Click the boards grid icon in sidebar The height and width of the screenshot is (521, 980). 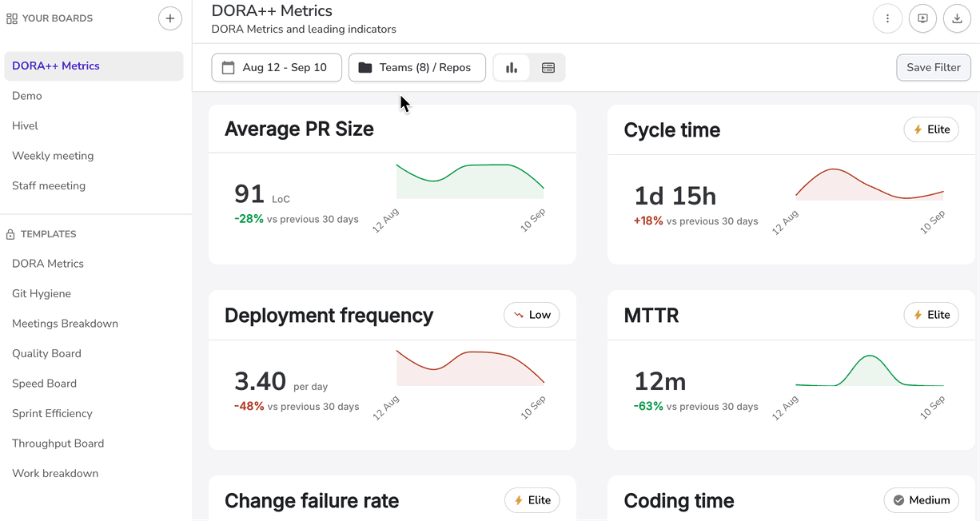point(11,18)
